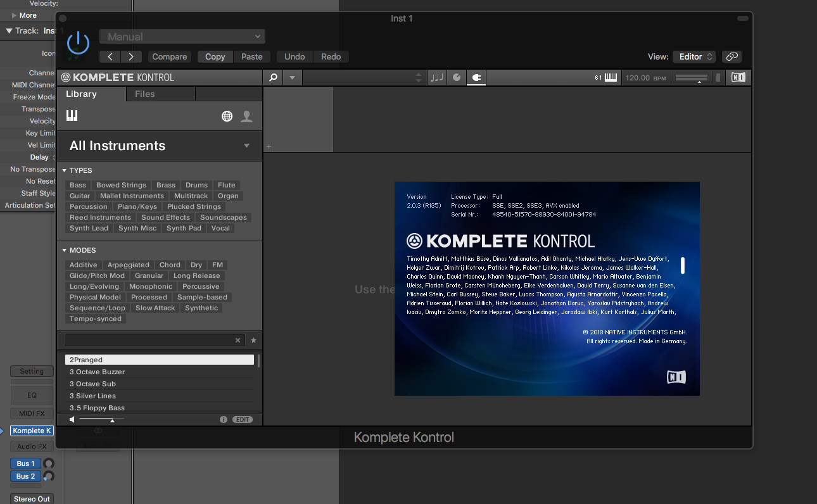Collapse the TYPES section
817x504 pixels.
point(65,170)
